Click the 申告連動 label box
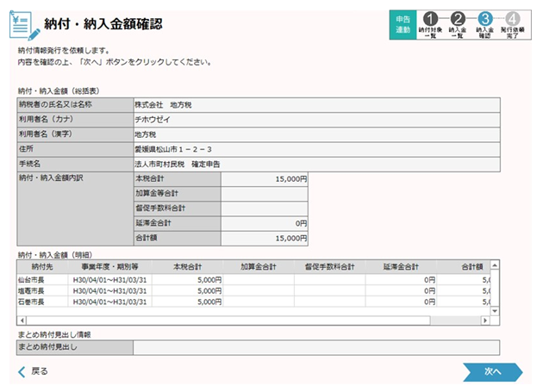 pos(403,25)
